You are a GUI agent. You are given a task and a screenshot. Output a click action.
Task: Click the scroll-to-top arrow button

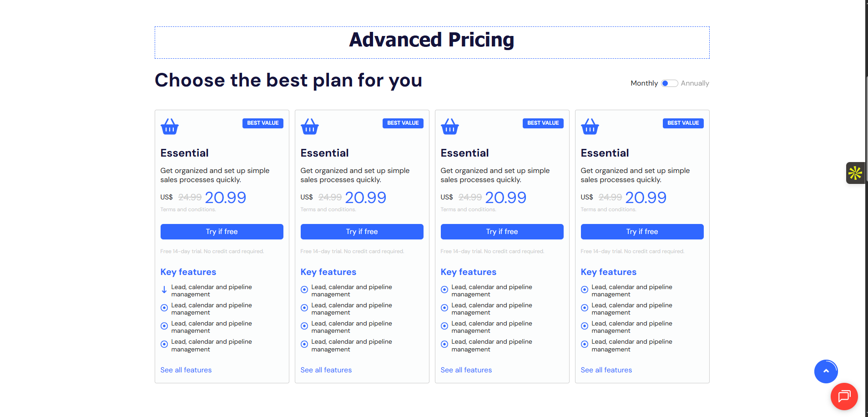click(x=826, y=371)
